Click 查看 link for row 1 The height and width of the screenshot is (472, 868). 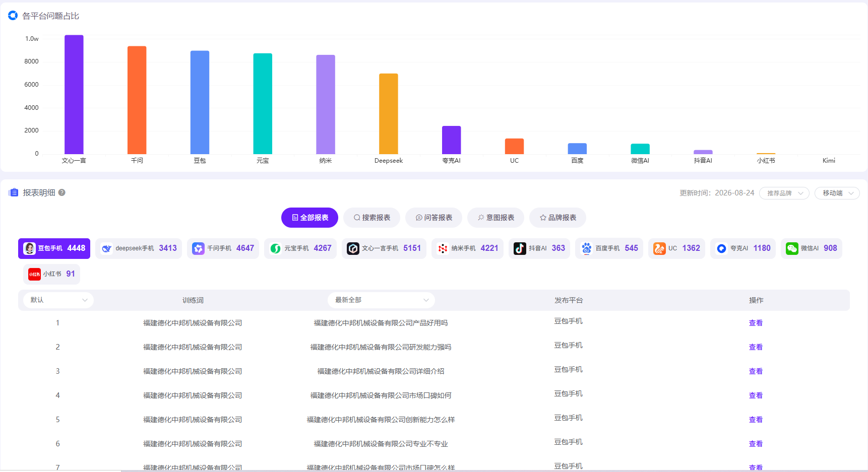[756, 323]
